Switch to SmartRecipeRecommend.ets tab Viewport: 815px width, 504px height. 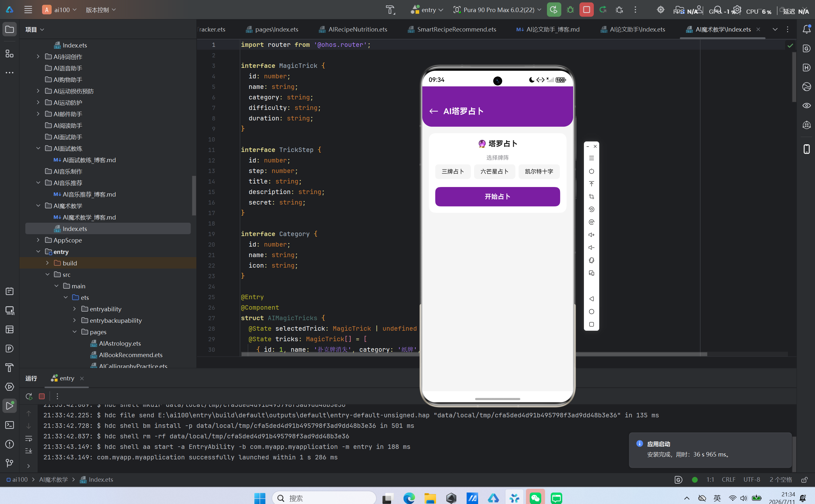tap(452, 29)
